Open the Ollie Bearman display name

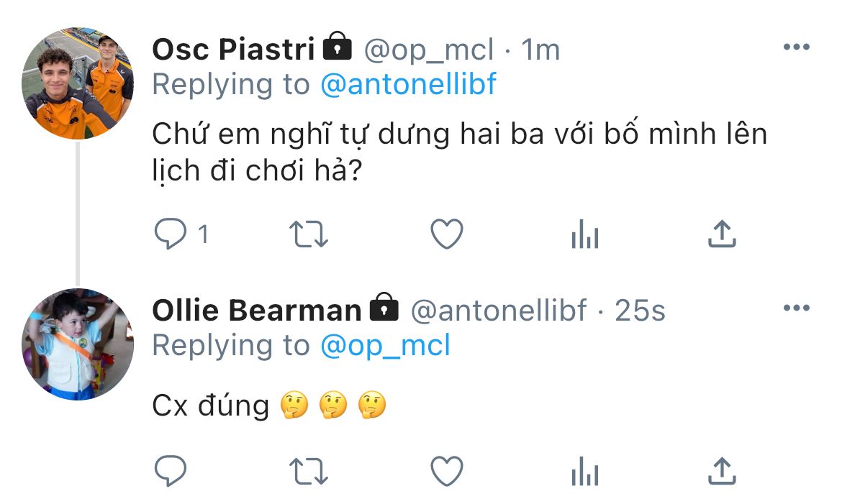pyautogui.click(x=257, y=311)
